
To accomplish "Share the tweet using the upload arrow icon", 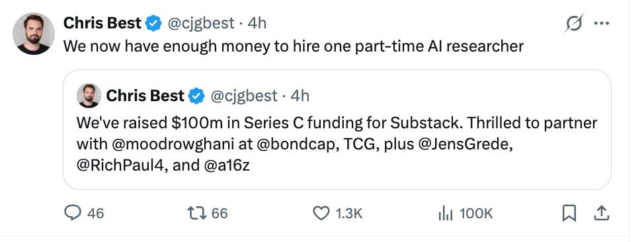I will (601, 213).
